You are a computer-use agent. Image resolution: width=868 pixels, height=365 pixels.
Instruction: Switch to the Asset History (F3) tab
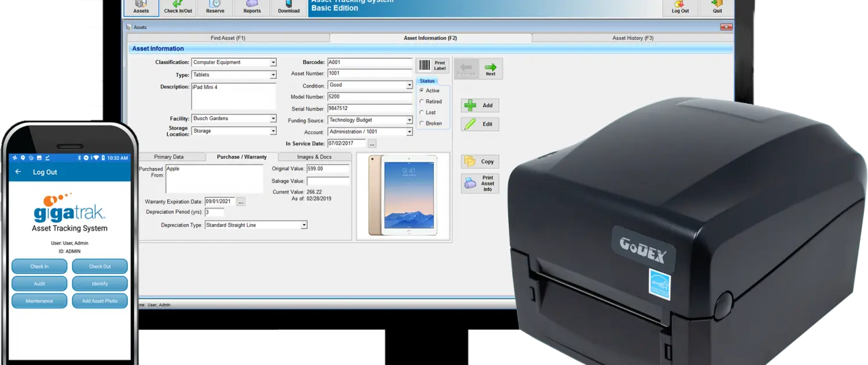[x=632, y=38]
